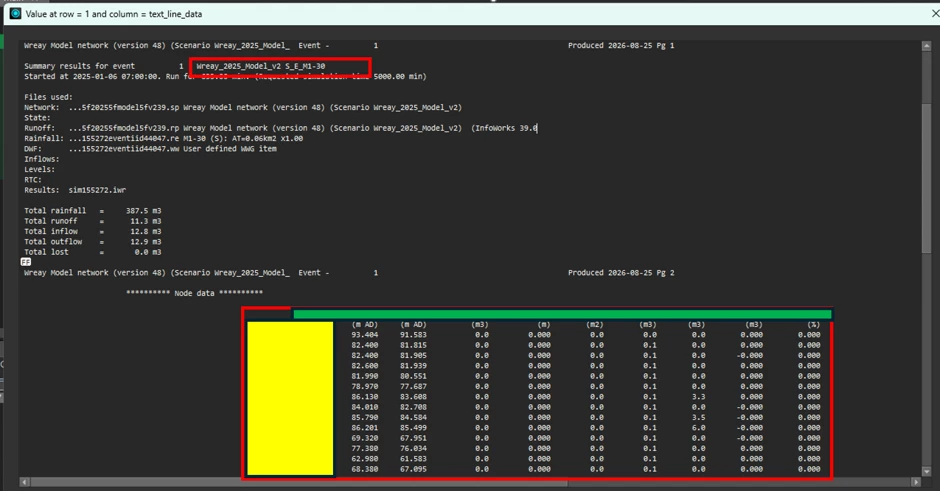The image size is (940, 491).
Task: Click the value '67.095' in the table
Action: coord(413,469)
